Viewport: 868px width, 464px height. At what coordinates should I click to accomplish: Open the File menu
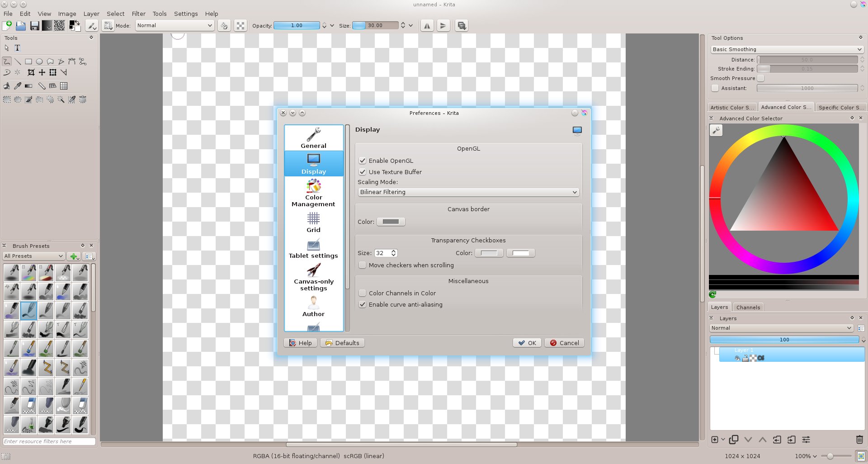pyautogui.click(x=8, y=14)
